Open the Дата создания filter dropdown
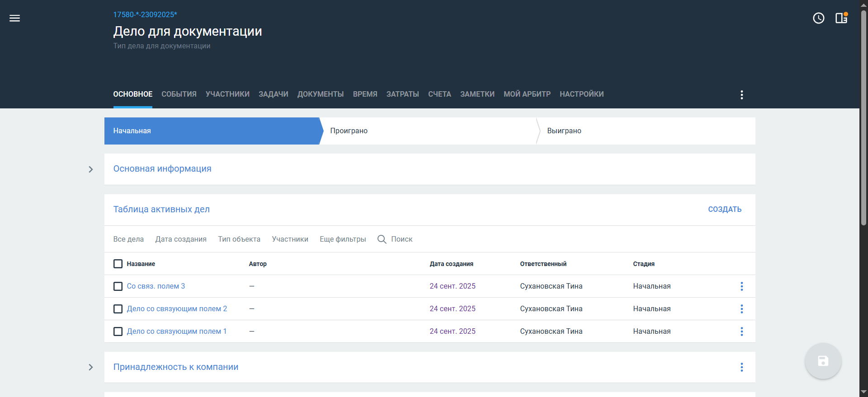The height and width of the screenshot is (397, 868). click(x=181, y=239)
